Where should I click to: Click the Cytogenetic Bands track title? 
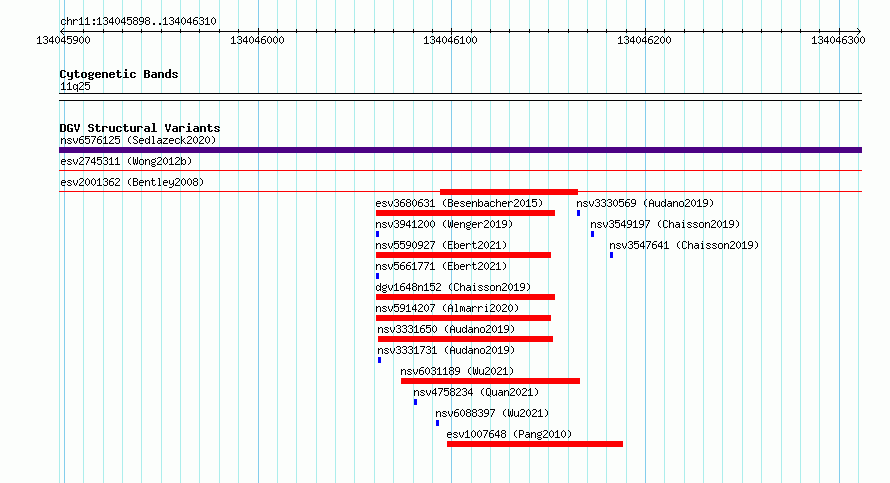(x=119, y=74)
